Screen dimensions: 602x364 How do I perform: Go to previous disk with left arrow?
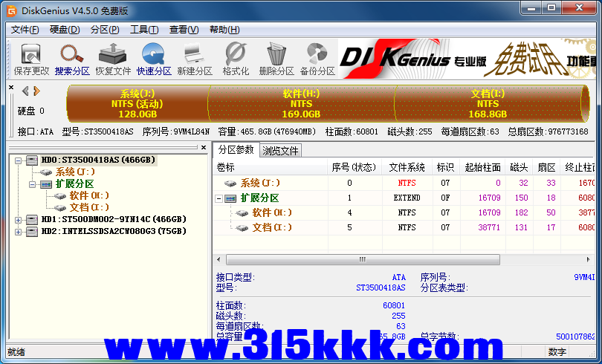click(x=25, y=91)
